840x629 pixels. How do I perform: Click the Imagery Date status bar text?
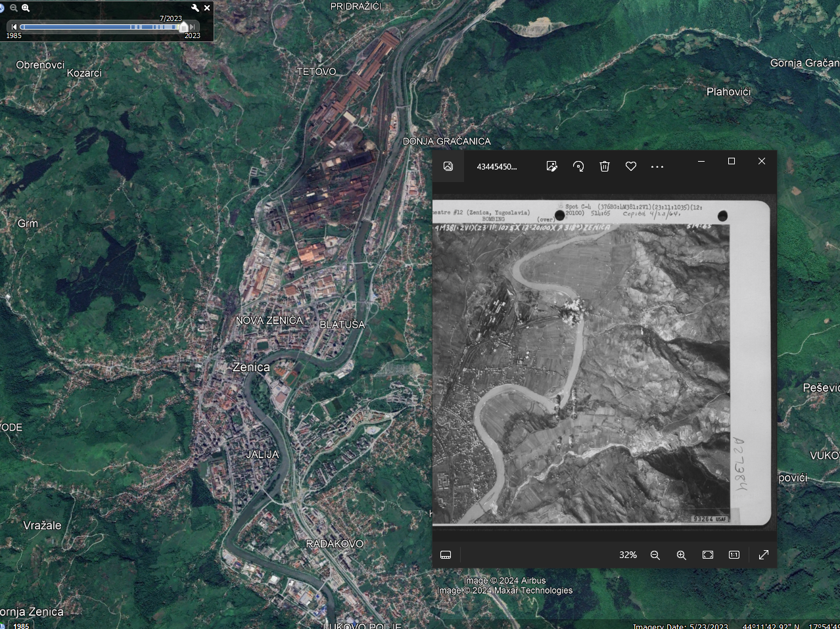pos(680,626)
